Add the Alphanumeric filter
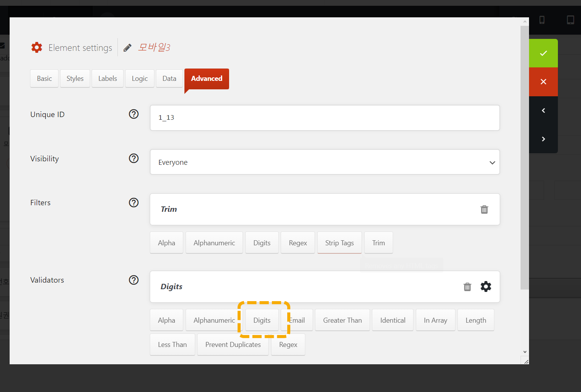The image size is (581, 392). [x=214, y=243]
